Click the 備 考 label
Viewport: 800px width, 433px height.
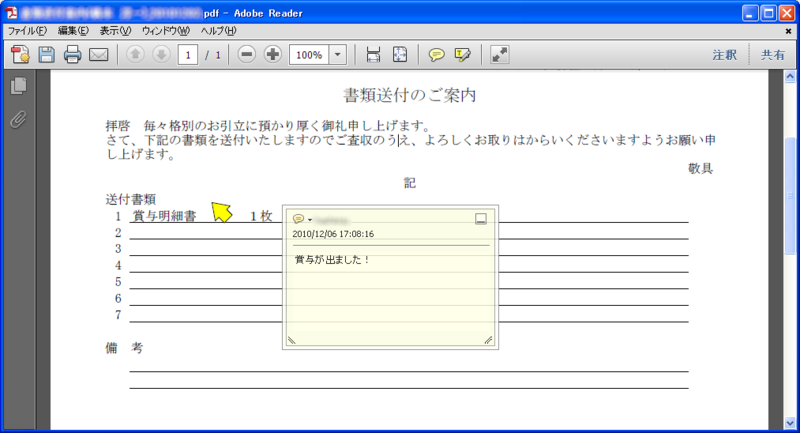pos(124,348)
